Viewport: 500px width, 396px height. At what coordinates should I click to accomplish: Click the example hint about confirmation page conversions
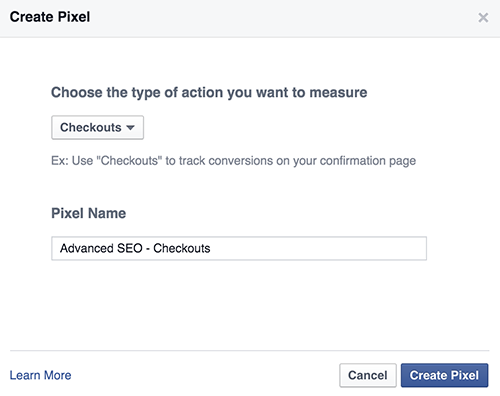233,161
